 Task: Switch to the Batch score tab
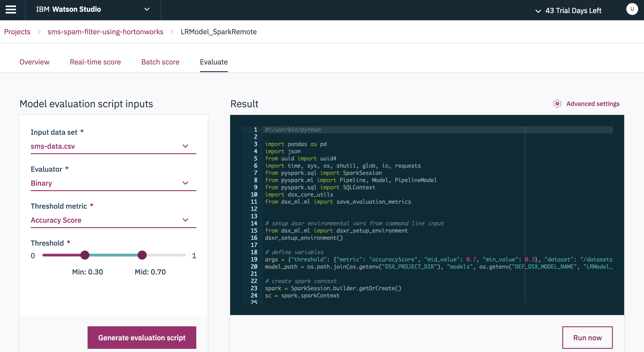(x=160, y=62)
